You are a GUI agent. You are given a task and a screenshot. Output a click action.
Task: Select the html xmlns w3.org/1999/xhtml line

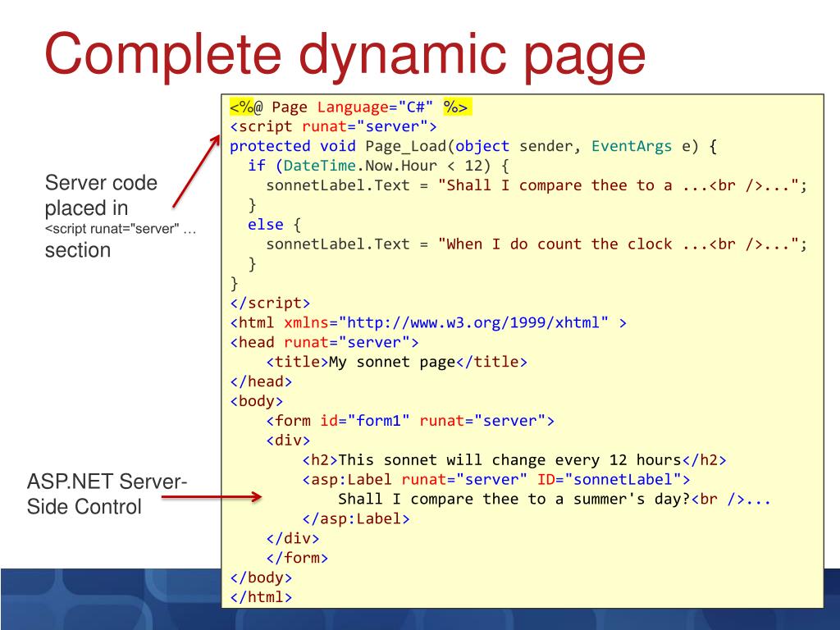(428, 322)
